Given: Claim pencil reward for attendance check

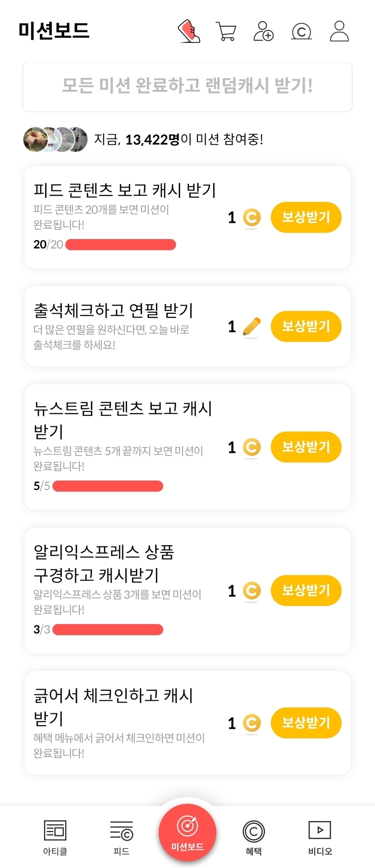Looking at the screenshot, I should pos(306,326).
